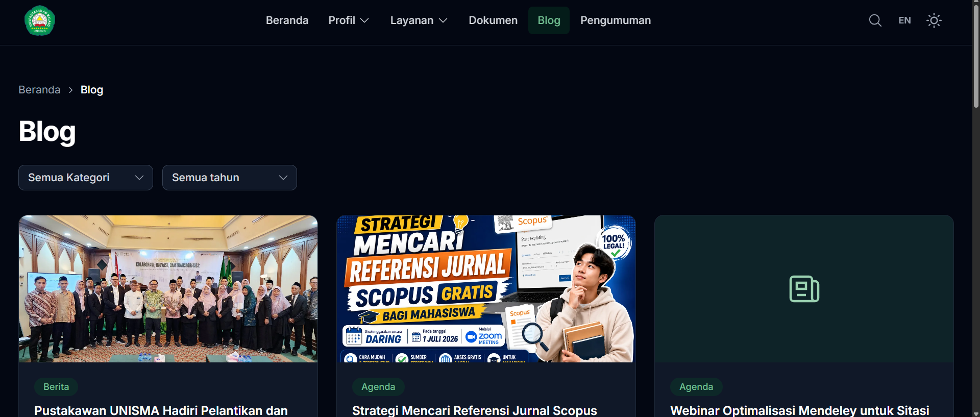Open the Semua Kategori filter dropdown
The height and width of the screenshot is (417, 980).
coord(86,178)
